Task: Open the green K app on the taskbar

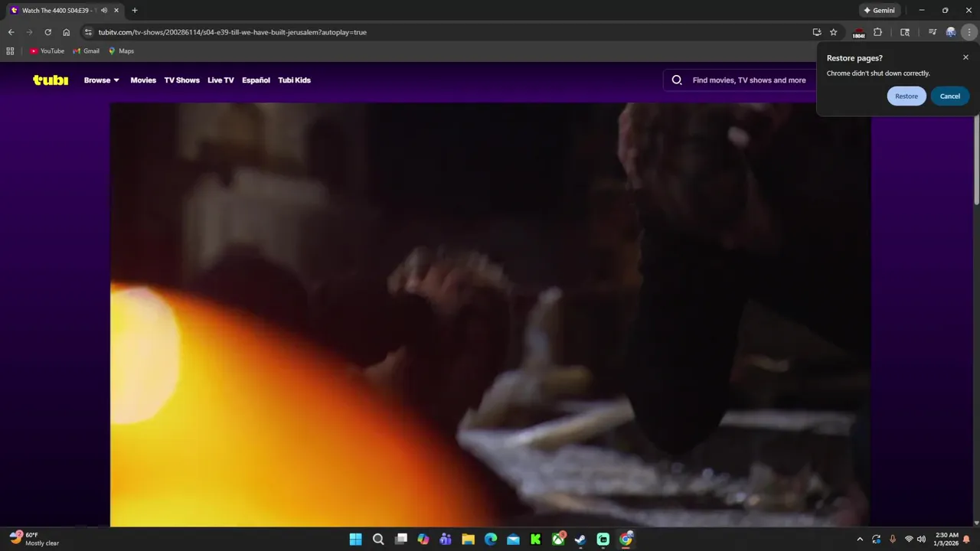Action: point(536,539)
